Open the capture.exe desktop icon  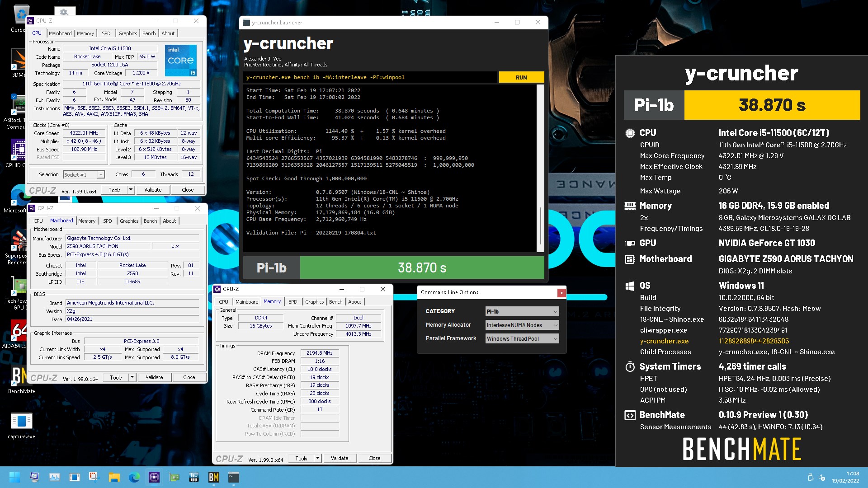(21, 425)
